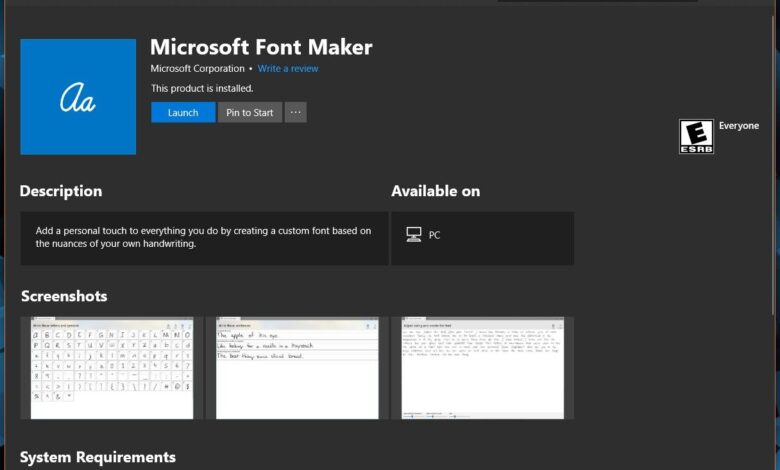Click the Microsoft Corporation publisher name

click(x=197, y=69)
